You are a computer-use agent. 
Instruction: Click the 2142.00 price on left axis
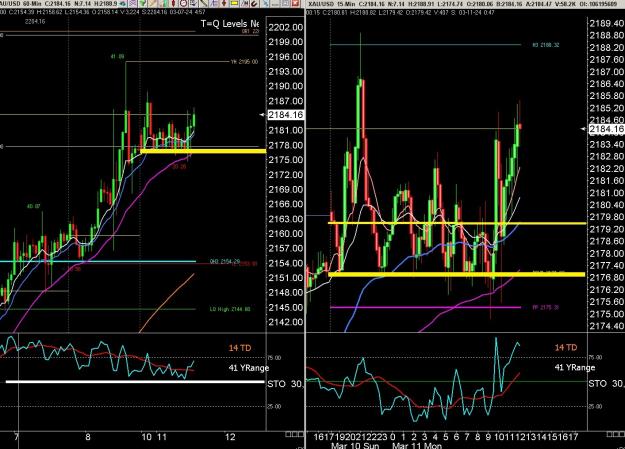pyautogui.click(x=285, y=322)
